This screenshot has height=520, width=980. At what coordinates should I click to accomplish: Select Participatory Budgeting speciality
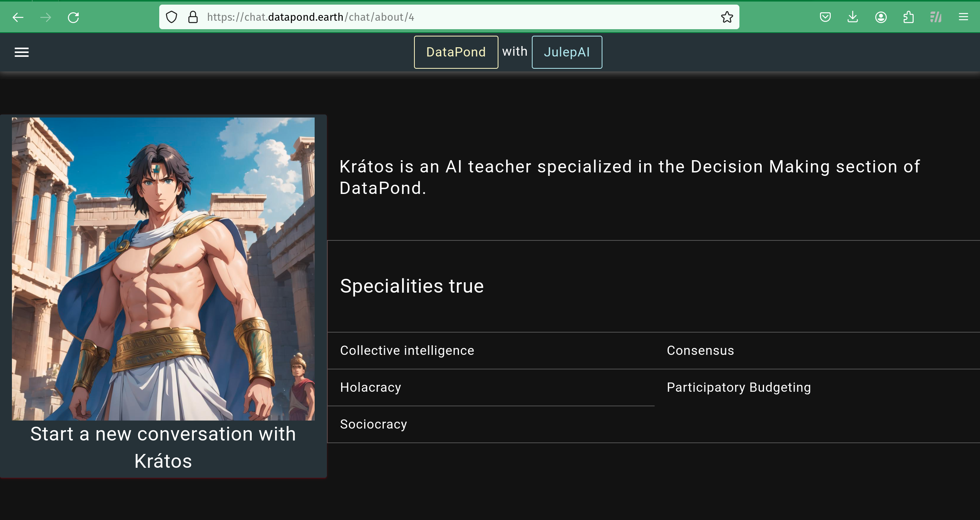(x=739, y=388)
